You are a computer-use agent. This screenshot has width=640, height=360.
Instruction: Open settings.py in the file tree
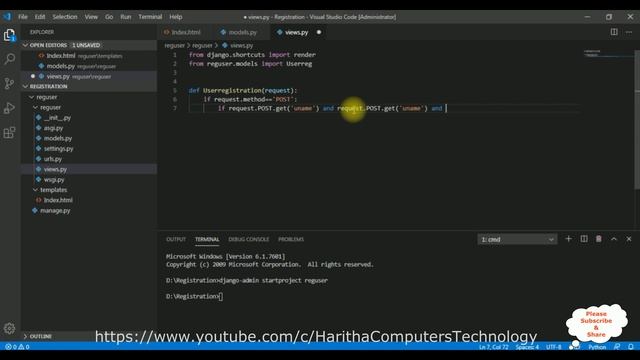[59, 149]
